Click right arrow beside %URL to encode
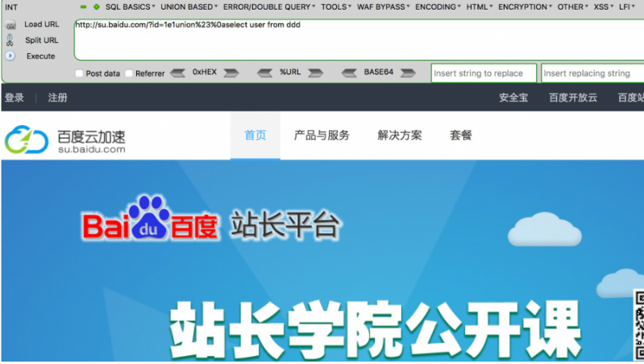Viewport: 644px width, 364px height. click(315, 73)
